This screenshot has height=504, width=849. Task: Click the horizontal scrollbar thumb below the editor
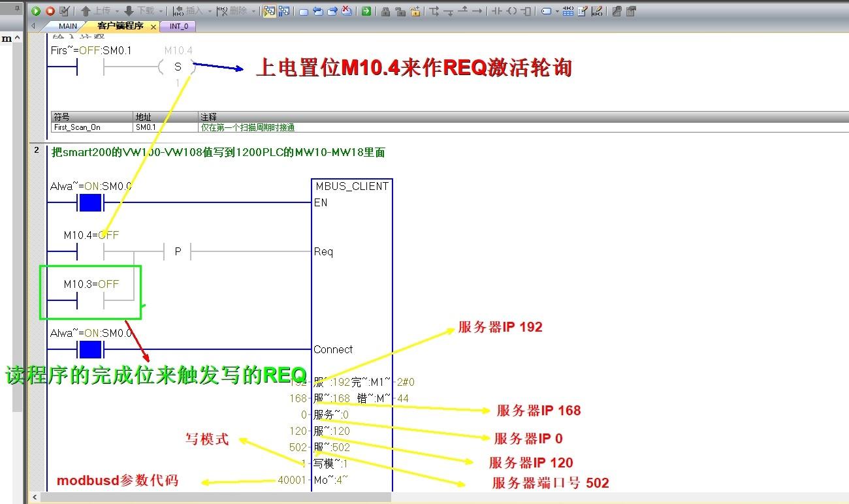[216, 497]
